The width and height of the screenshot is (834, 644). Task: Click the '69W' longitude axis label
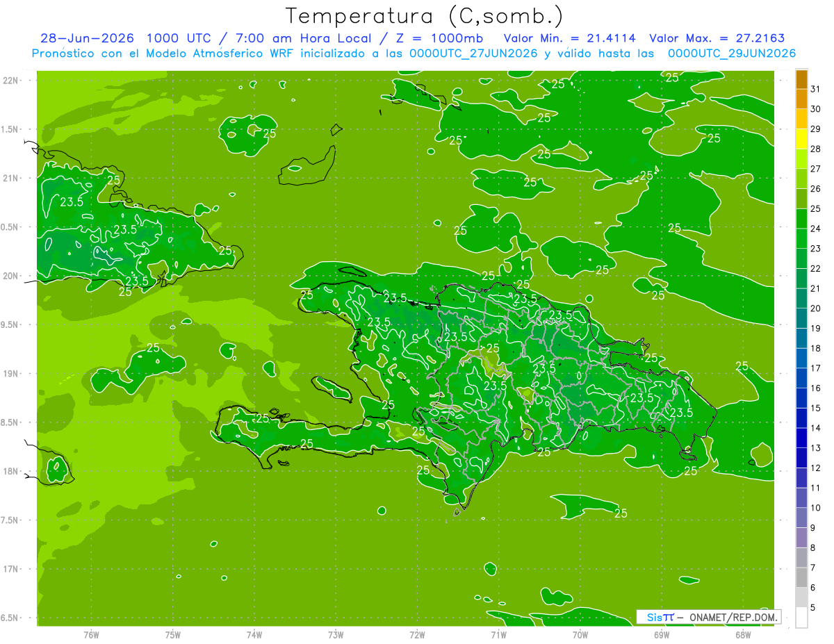pyautogui.click(x=662, y=636)
